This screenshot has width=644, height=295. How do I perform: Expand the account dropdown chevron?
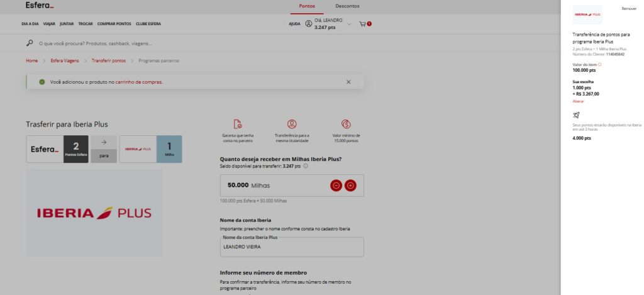point(349,24)
